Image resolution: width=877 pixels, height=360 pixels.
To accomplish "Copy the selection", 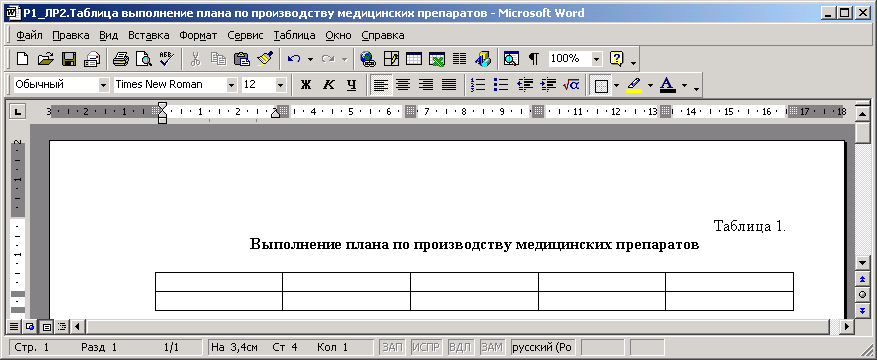I will (219, 58).
